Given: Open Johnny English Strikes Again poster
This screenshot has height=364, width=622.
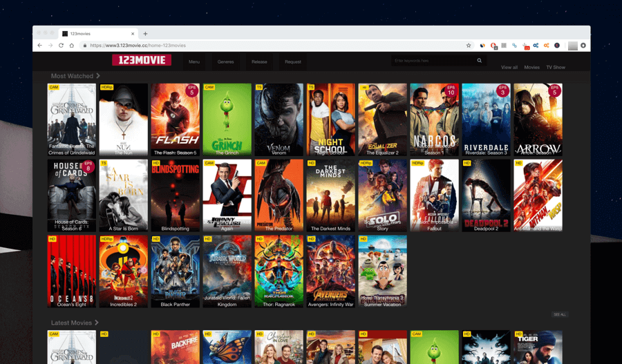Looking at the screenshot, I should click(227, 195).
